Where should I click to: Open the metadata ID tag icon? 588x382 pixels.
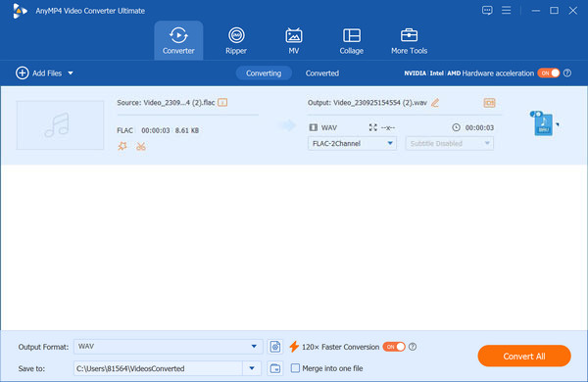(489, 102)
